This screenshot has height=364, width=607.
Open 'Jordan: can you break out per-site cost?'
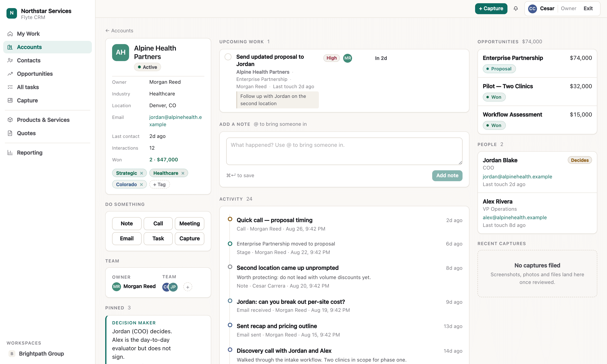(x=291, y=302)
